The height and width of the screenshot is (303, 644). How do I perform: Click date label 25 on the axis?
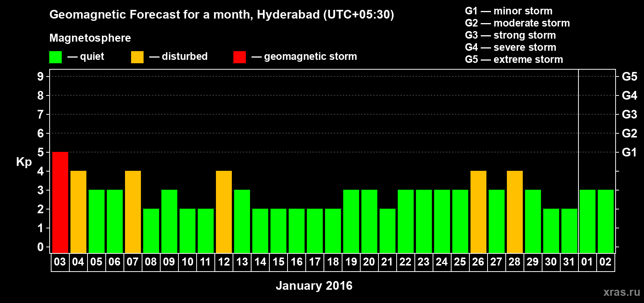coord(460,262)
